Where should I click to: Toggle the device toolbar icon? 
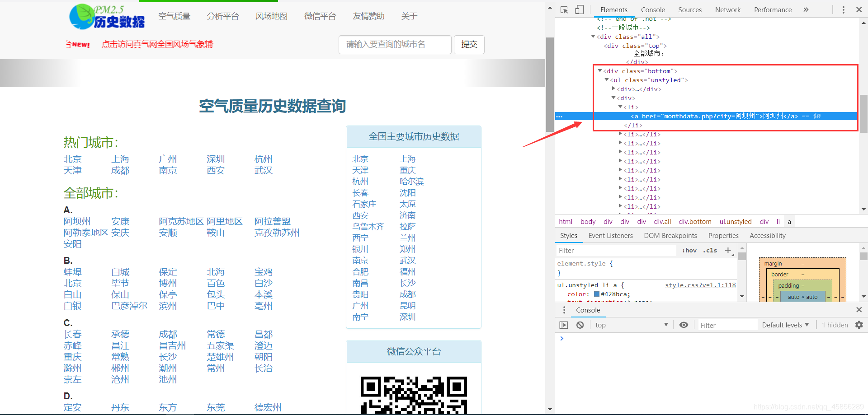click(x=579, y=9)
